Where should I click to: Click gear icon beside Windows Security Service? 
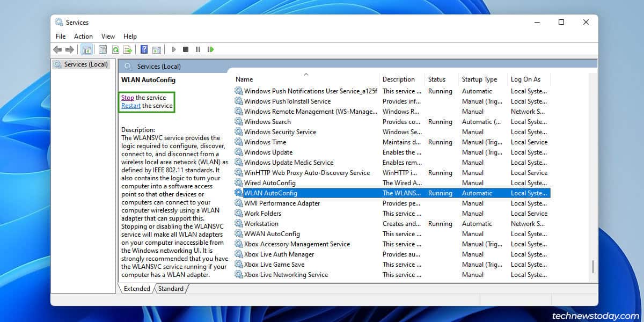239,132
